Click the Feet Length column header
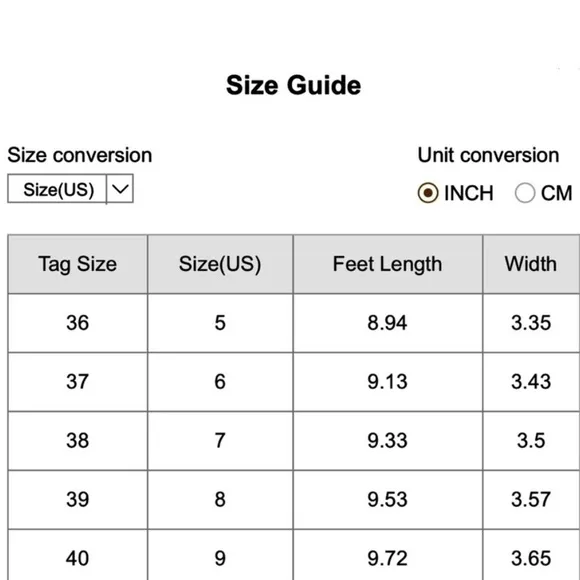This screenshot has width=580, height=580. coord(388,264)
